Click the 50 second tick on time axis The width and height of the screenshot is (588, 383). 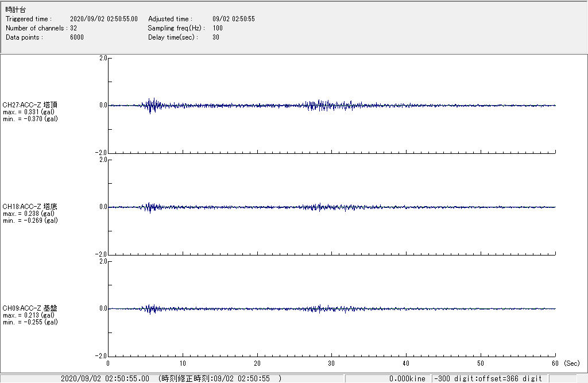pos(481,363)
